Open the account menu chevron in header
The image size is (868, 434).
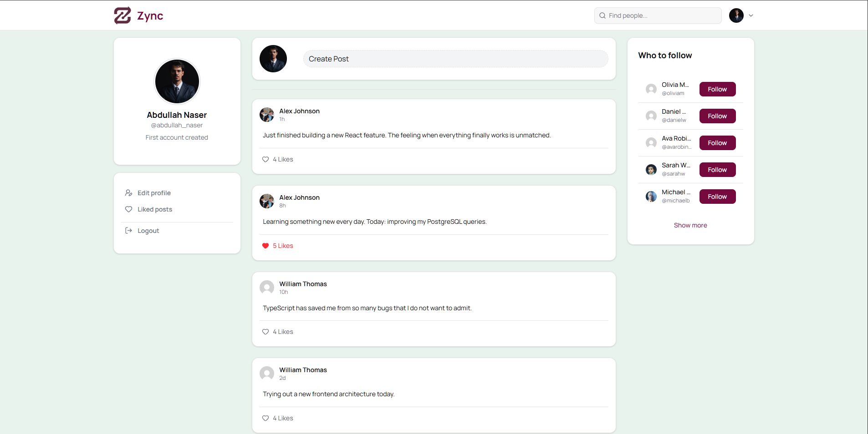(751, 15)
